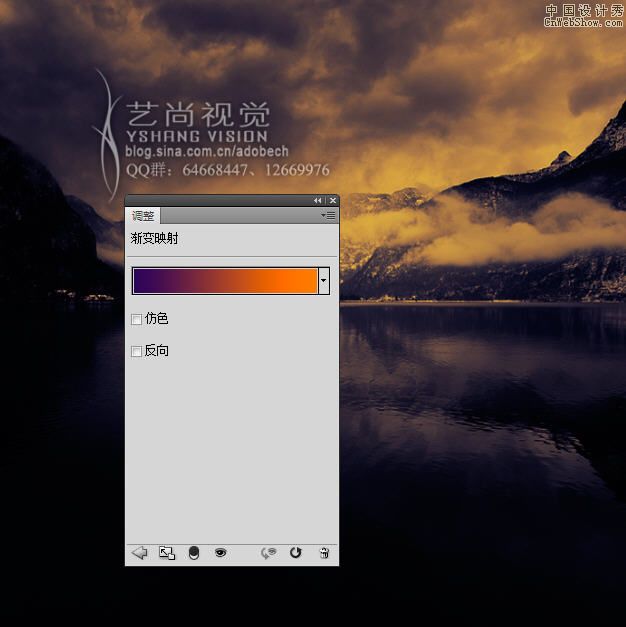Delete this adjustment layer trash icon

point(324,553)
